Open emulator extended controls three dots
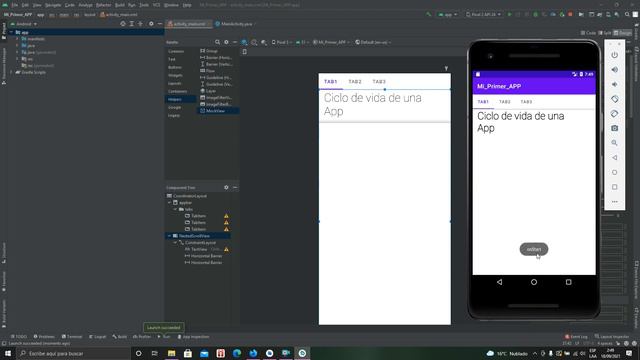Screen dimensions: 640x360 pyautogui.click(x=614, y=202)
